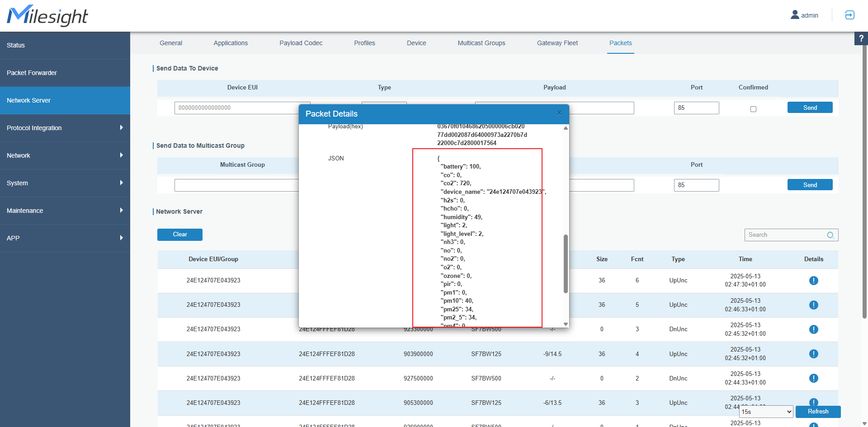This screenshot has width=868, height=427.
Task: Open the help question mark icon
Action: [861, 38]
